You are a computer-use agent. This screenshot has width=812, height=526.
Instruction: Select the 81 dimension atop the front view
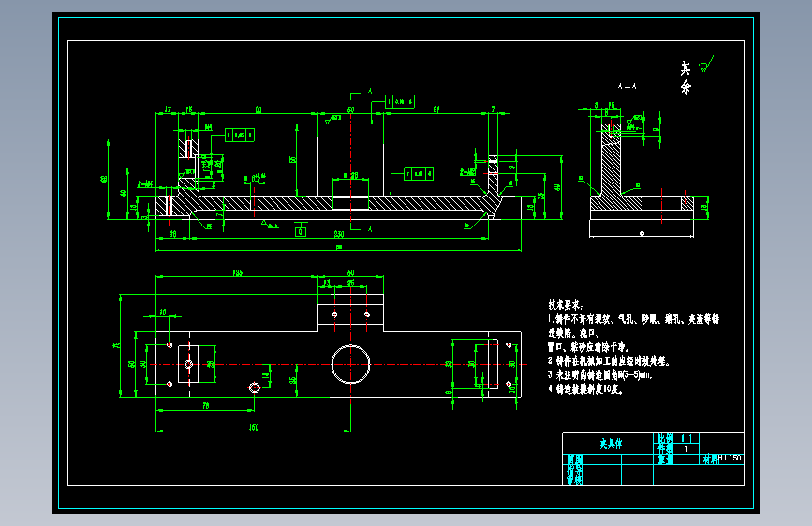pyautogui.click(x=436, y=110)
